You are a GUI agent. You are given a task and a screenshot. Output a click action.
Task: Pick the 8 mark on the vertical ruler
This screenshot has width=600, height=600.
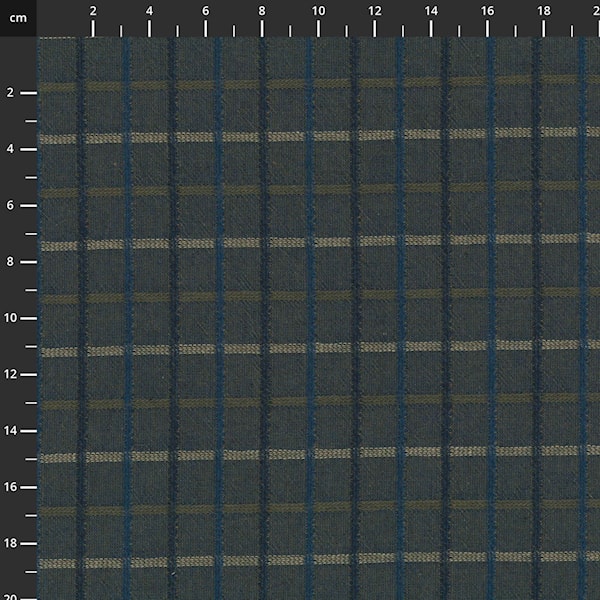11,261
